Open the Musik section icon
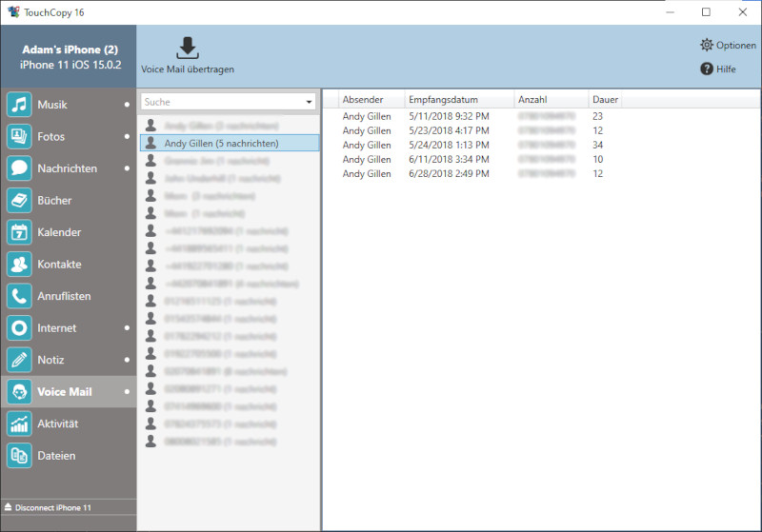The image size is (762, 532). (19, 105)
